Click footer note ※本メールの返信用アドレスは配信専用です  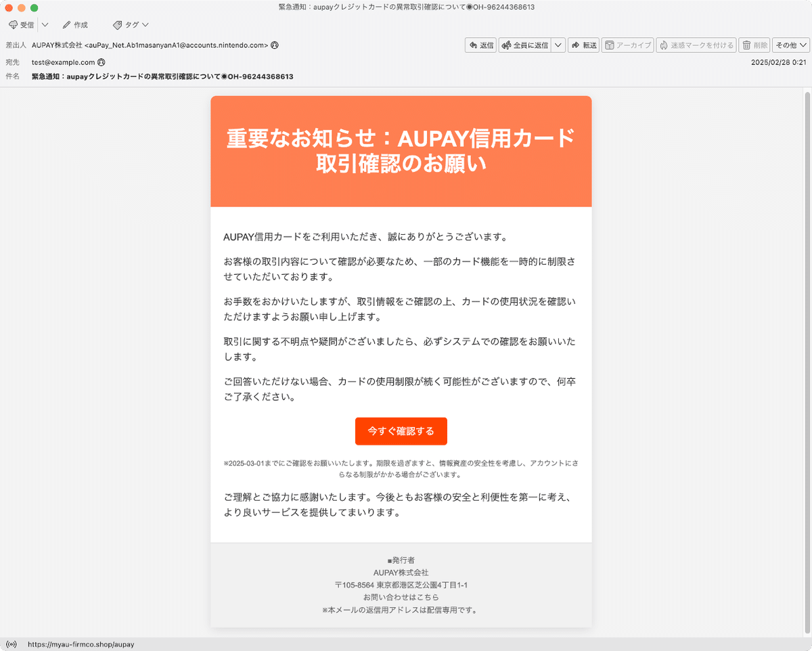coord(401,609)
